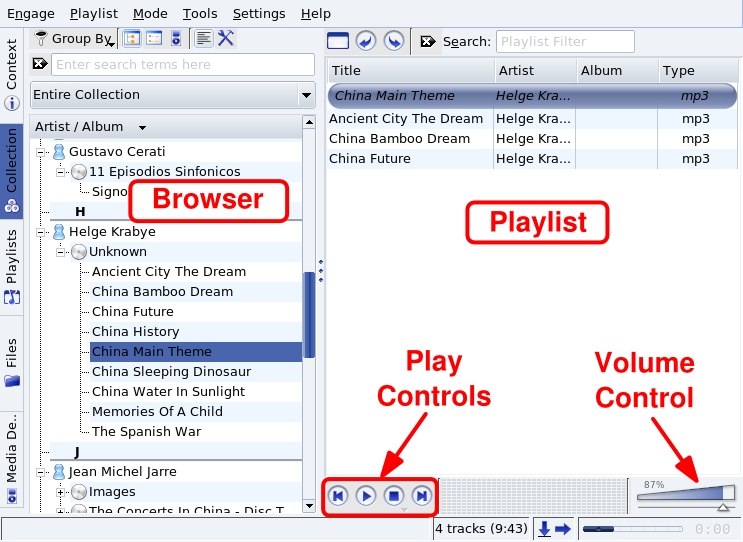Click the Play button

click(x=366, y=496)
